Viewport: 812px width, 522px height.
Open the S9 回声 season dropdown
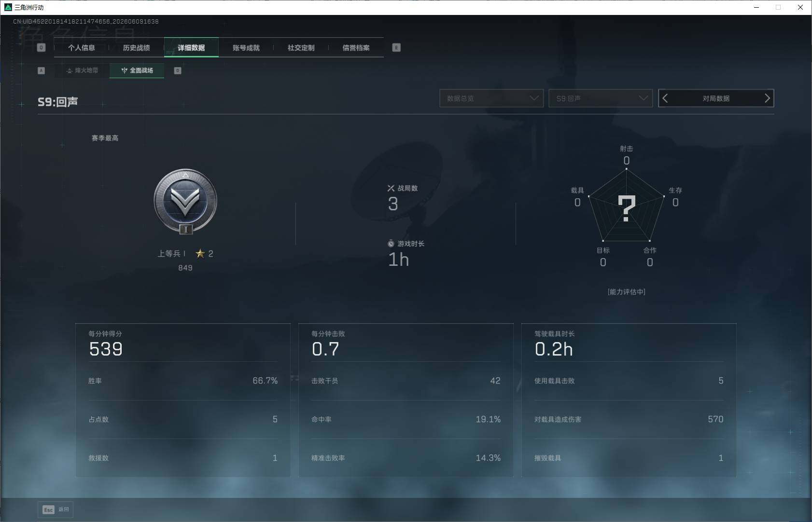point(601,98)
